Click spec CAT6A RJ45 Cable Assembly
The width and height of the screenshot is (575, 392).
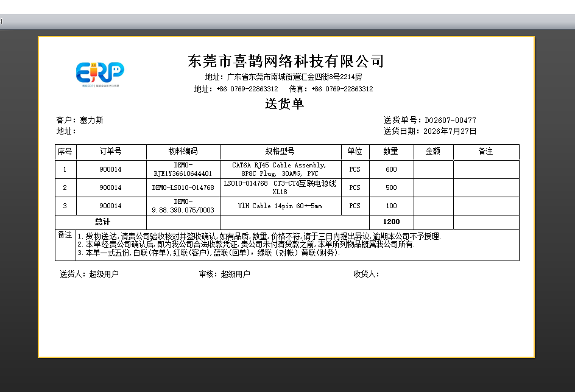(280, 169)
